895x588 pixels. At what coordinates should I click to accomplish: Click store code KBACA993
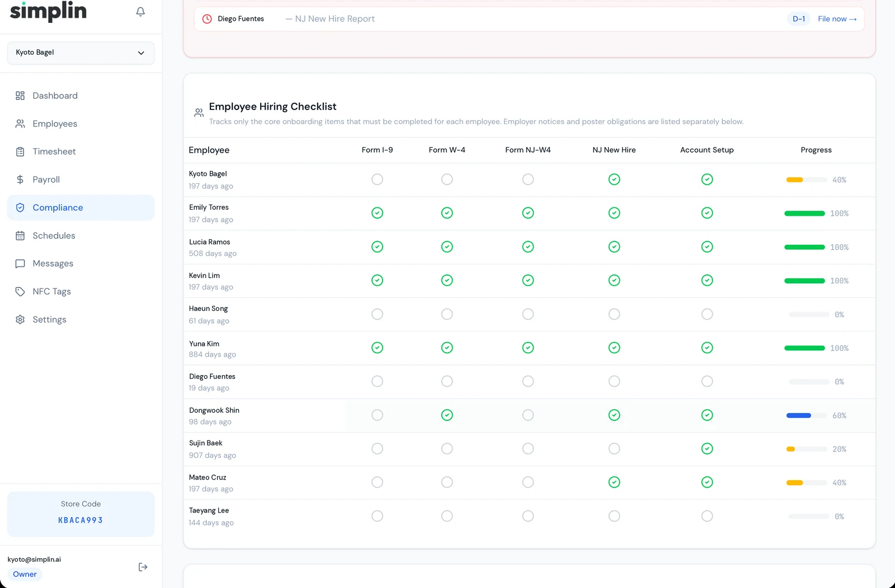click(81, 520)
